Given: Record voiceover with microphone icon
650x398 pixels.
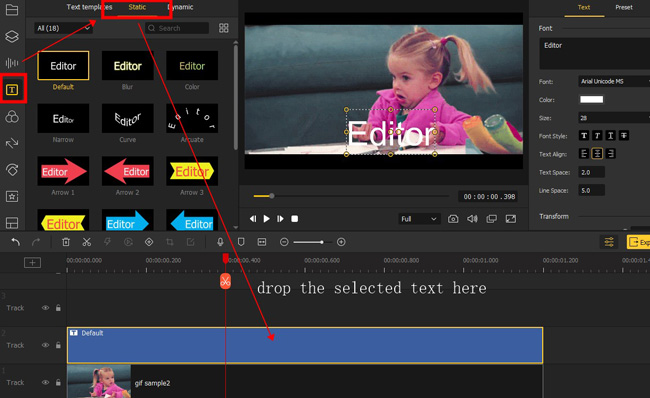Looking at the screenshot, I should pyautogui.click(x=220, y=242).
